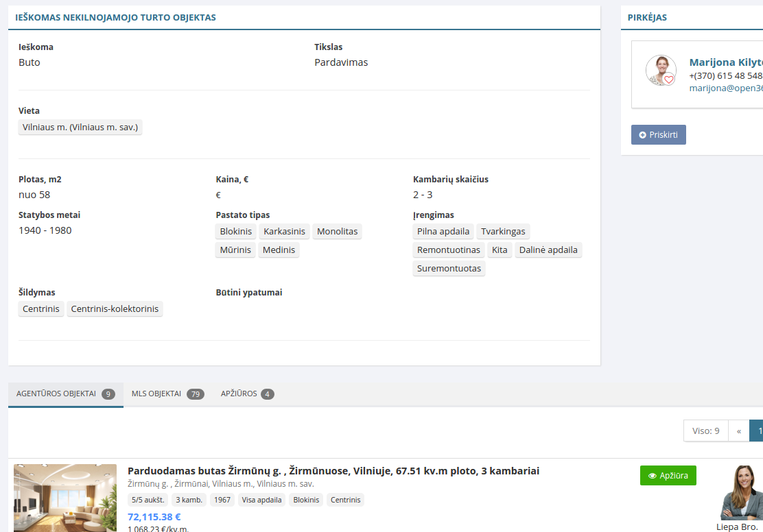763x532 pixels.
Task: Click the Liepa Bro. agent photo
Action: tap(739, 492)
